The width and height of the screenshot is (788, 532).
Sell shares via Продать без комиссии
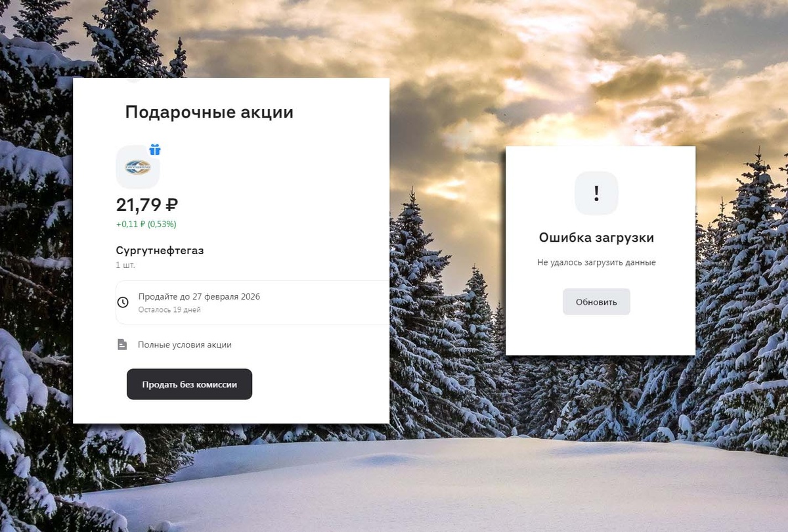(189, 384)
